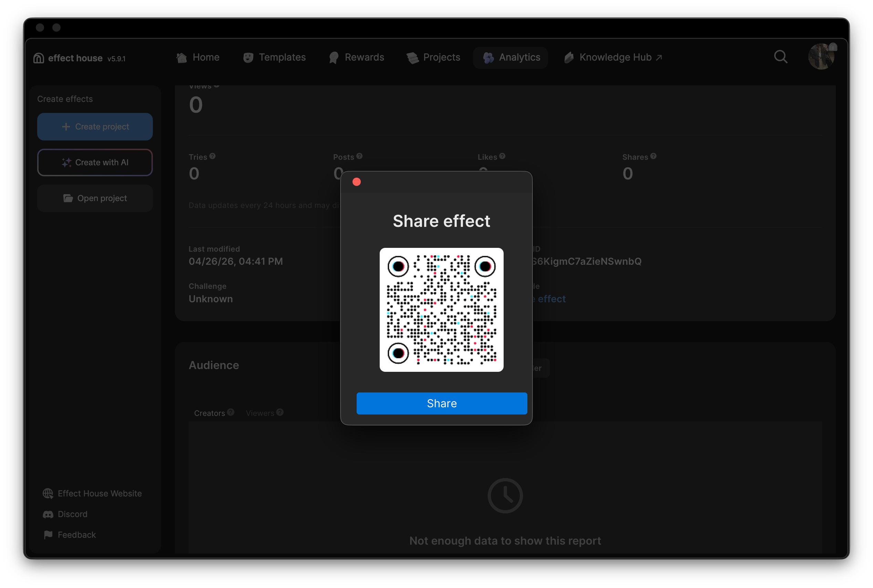
Task: Click the plus icon on Create project
Action: click(x=66, y=127)
